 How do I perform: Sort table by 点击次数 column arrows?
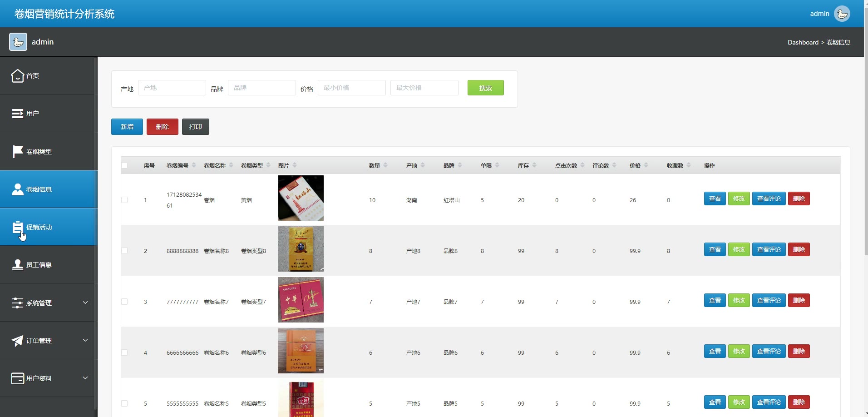click(582, 165)
